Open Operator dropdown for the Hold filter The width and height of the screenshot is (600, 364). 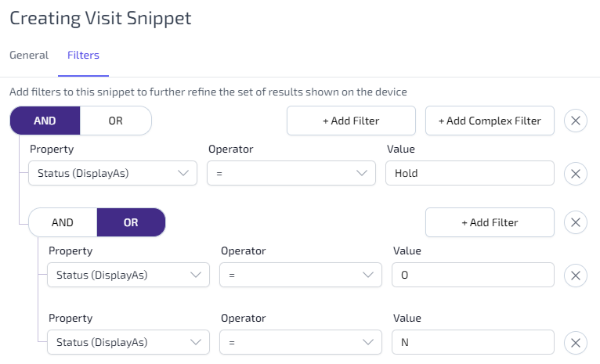291,173
